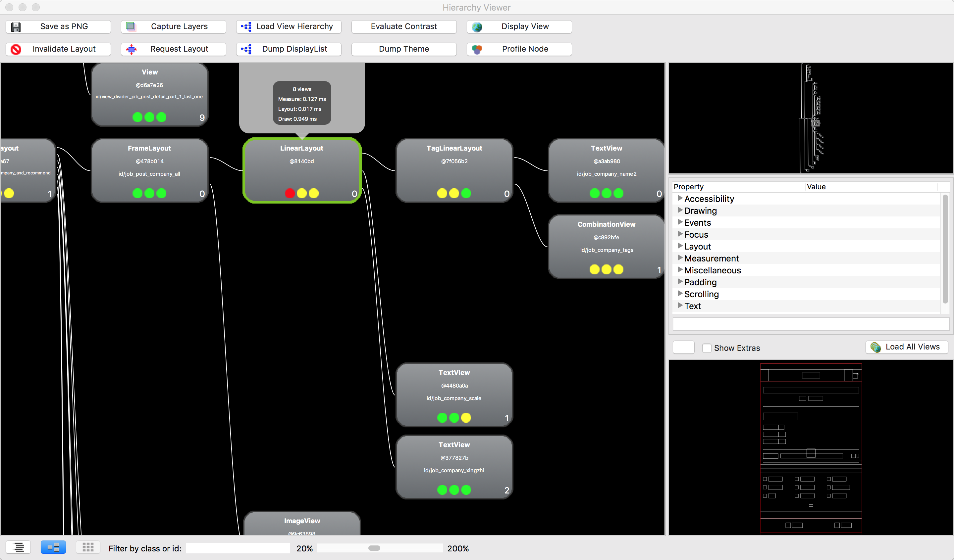Click the globe icon on Display View
The image size is (954, 560).
477,27
